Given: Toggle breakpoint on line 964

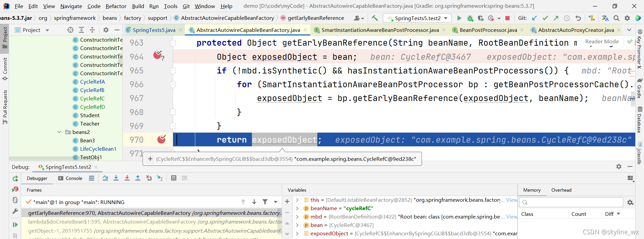Looking at the screenshot, I should [x=158, y=55].
